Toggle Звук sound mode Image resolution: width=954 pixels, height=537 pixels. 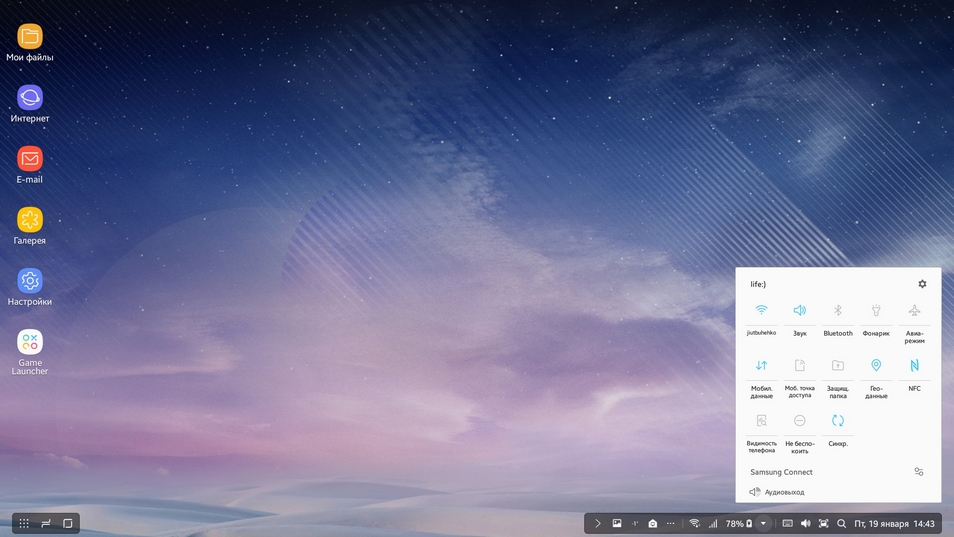[x=799, y=319]
